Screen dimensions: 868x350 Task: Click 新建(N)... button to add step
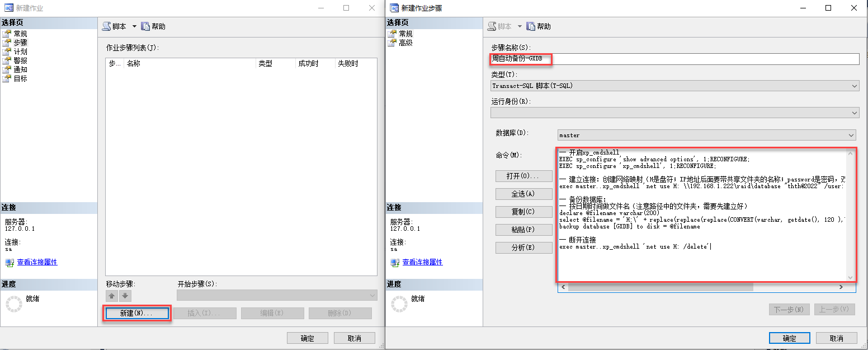tap(136, 314)
